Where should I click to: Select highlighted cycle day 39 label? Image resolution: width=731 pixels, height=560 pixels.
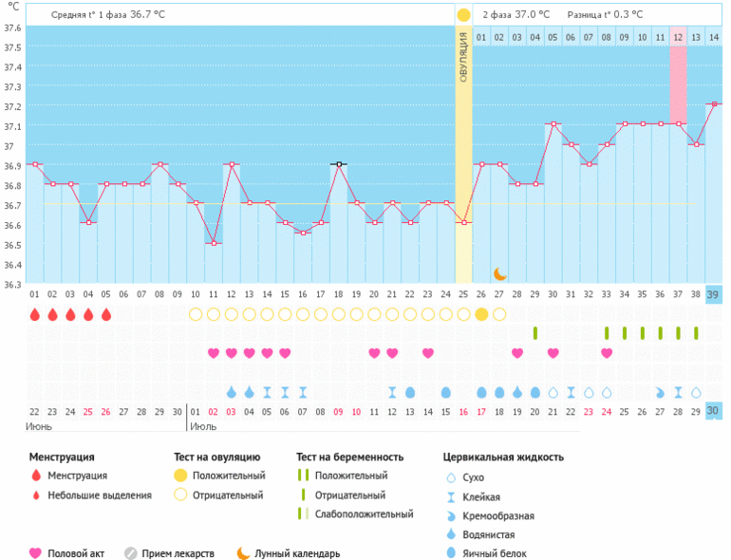[714, 295]
